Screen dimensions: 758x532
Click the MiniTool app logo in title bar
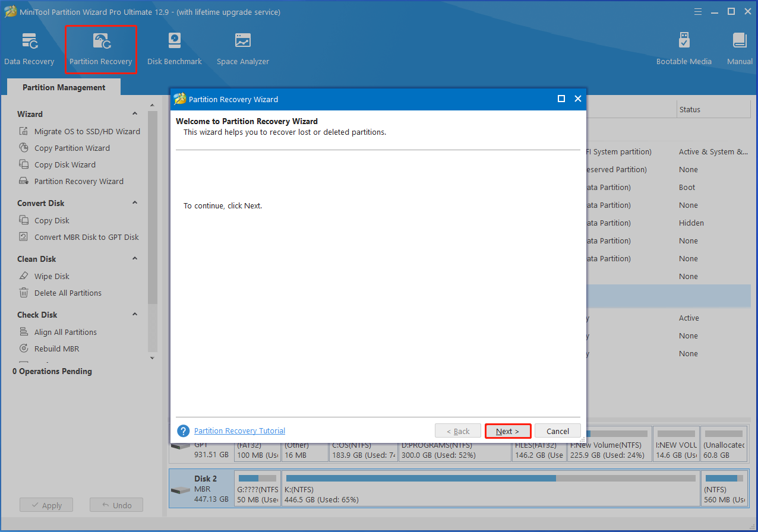(x=10, y=12)
